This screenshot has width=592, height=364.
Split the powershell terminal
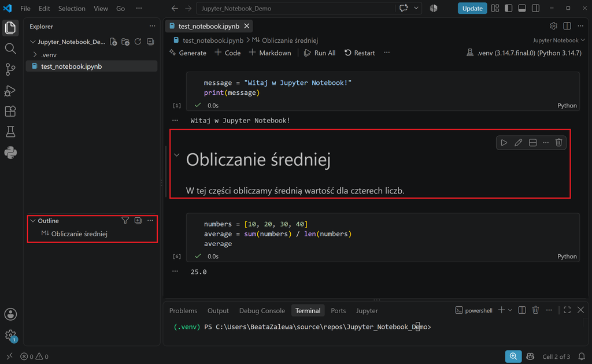click(522, 310)
